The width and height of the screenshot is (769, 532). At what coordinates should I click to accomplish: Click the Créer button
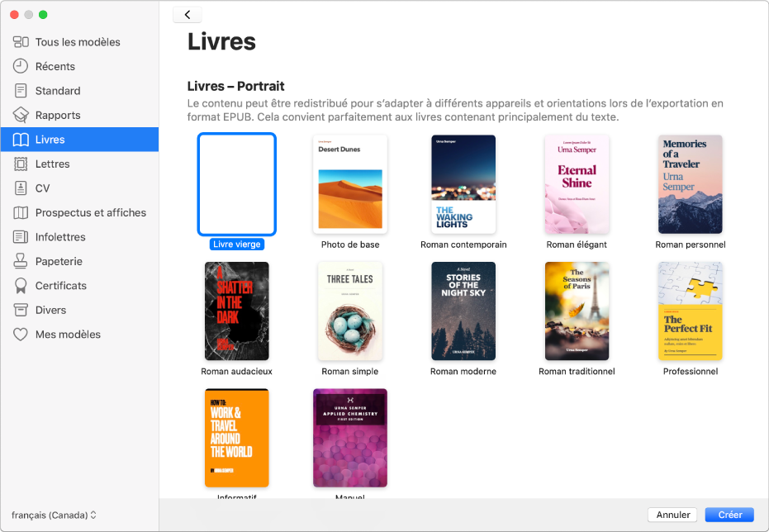(729, 515)
